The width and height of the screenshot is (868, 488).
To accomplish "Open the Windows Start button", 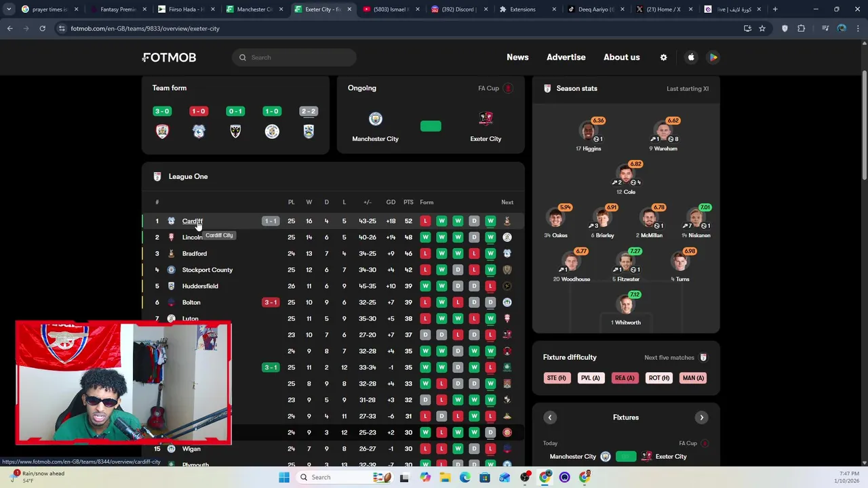I will 284,477.
